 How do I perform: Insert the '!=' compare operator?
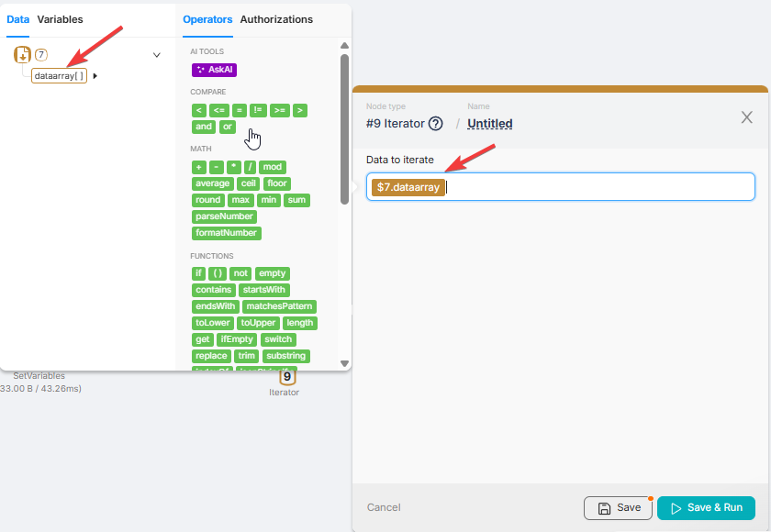[258, 110]
